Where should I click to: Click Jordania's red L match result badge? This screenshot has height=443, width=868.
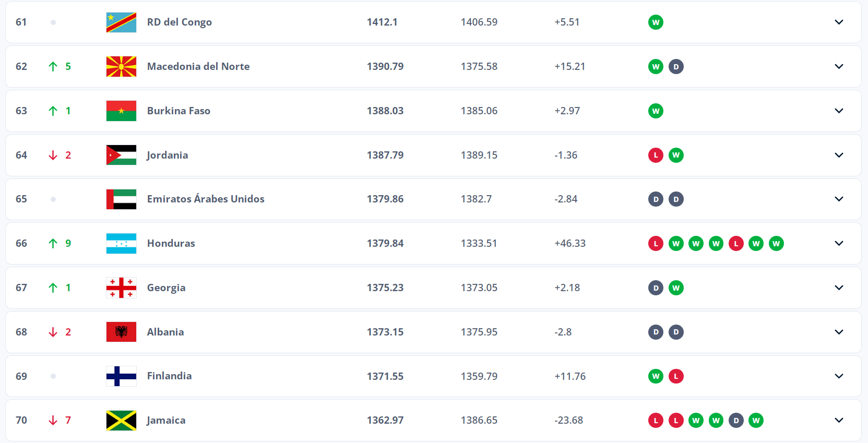(656, 155)
